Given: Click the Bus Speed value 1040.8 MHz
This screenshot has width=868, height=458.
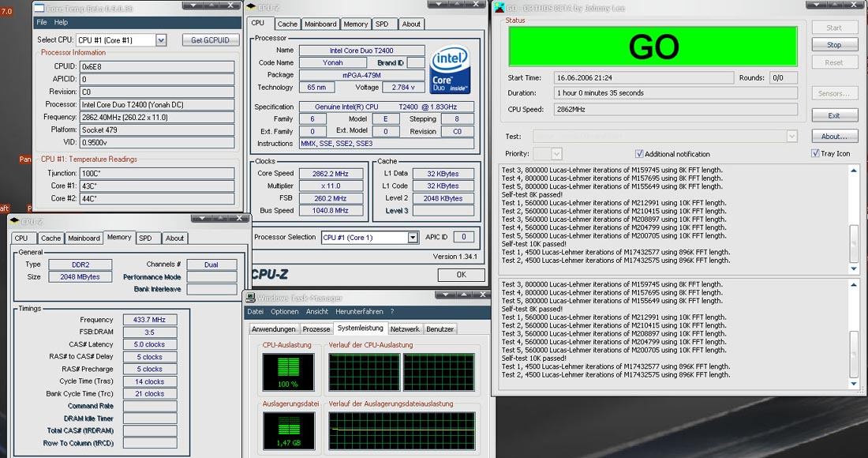Looking at the screenshot, I should [x=331, y=211].
